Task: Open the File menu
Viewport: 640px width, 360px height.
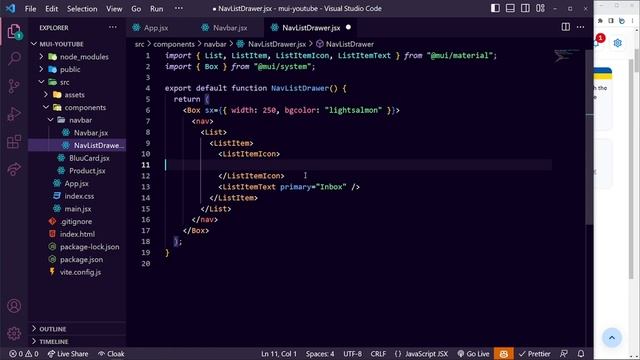Action: tap(30, 9)
